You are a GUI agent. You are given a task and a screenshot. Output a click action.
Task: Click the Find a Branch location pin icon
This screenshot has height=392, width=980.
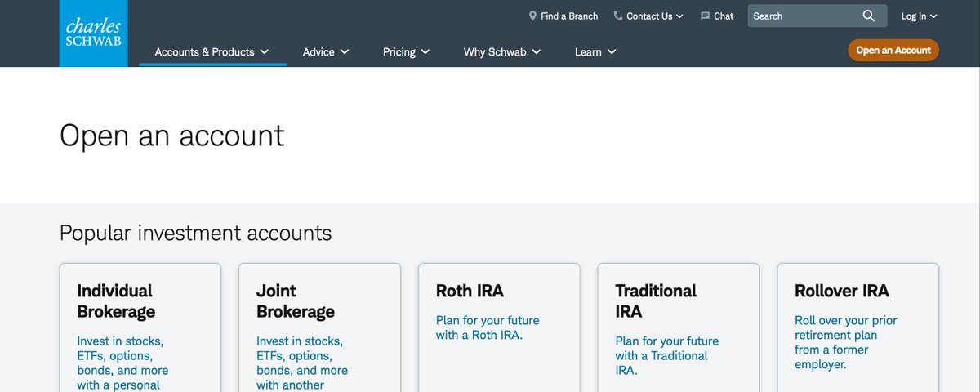pos(532,16)
